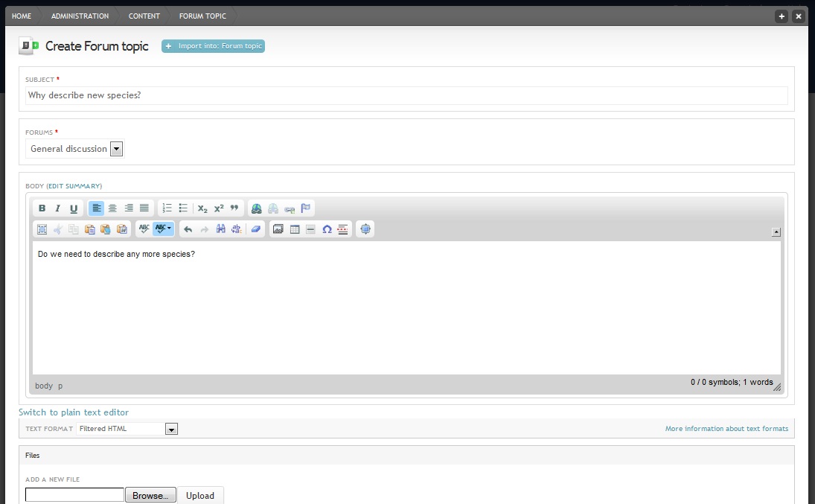Maximize the editor area
Viewport: 815px width, 504px height.
(365, 229)
